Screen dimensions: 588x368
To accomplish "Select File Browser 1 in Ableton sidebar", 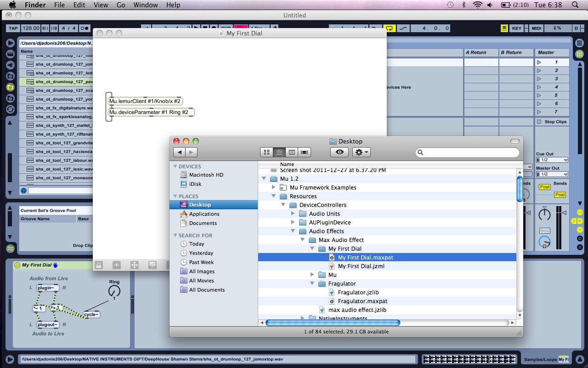I will click(10, 76).
